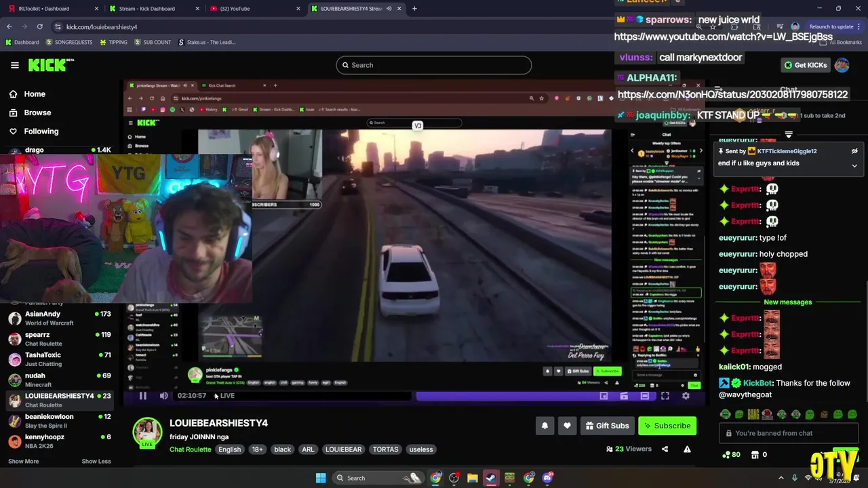This screenshot has width=868, height=488.
Task: Go back in the browser
Action: (x=9, y=26)
